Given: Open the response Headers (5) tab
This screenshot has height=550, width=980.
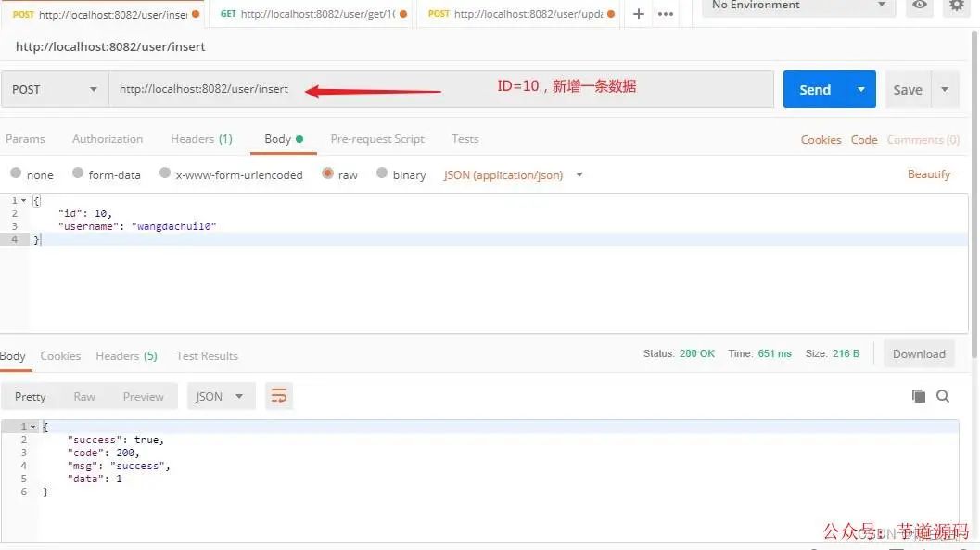Looking at the screenshot, I should [x=126, y=355].
